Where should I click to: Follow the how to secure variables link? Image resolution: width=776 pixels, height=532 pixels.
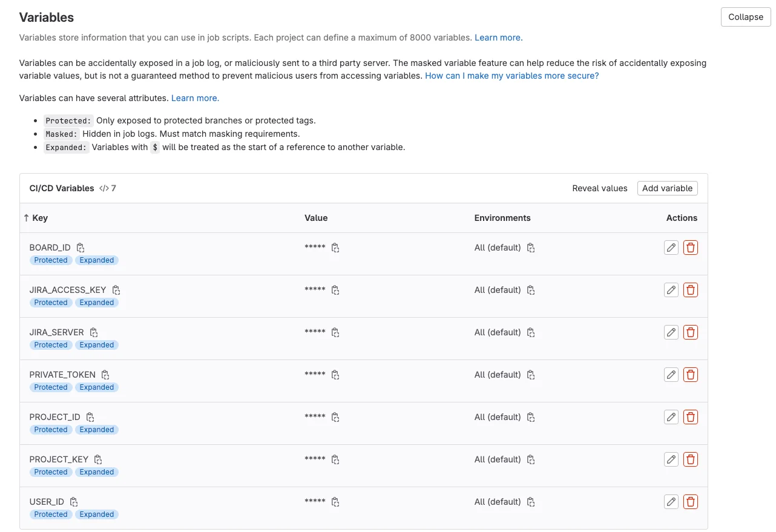click(x=511, y=76)
